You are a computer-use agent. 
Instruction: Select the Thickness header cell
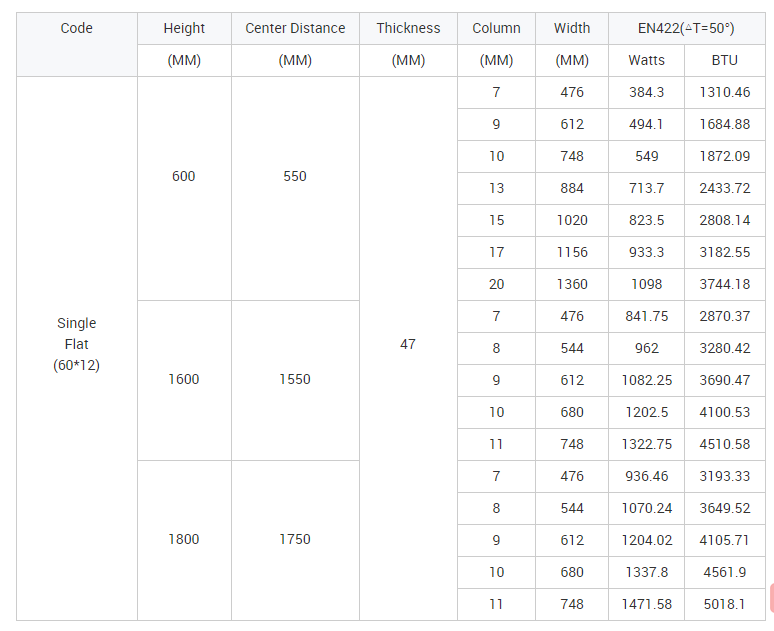408,29
